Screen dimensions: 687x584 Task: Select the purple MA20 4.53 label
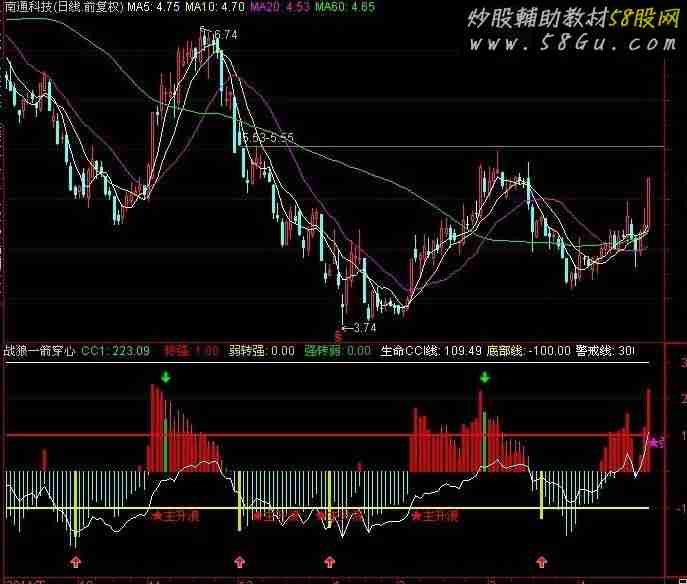(280, 7)
